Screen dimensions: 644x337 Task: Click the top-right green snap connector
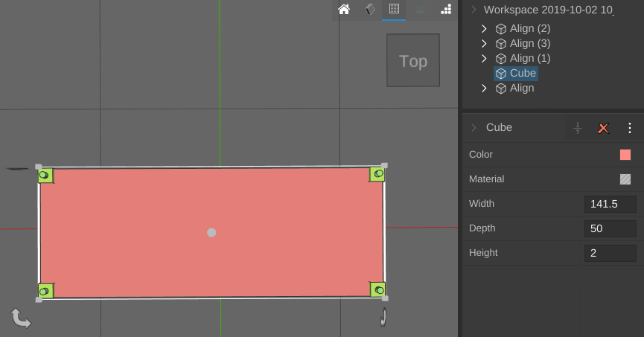tap(377, 174)
